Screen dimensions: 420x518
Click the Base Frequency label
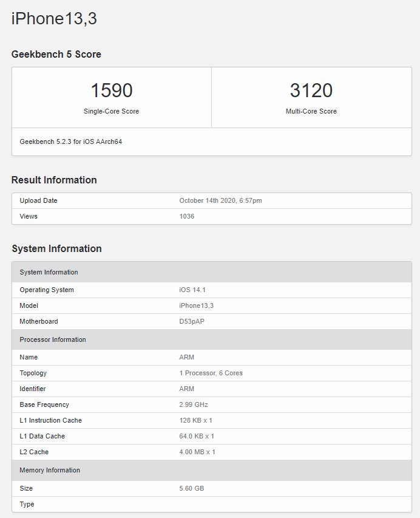44,404
